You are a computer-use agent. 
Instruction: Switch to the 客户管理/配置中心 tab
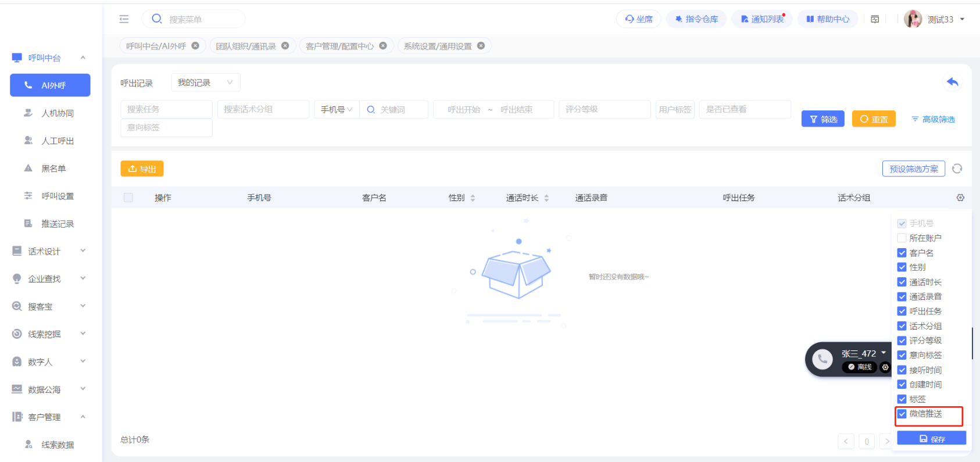339,46
